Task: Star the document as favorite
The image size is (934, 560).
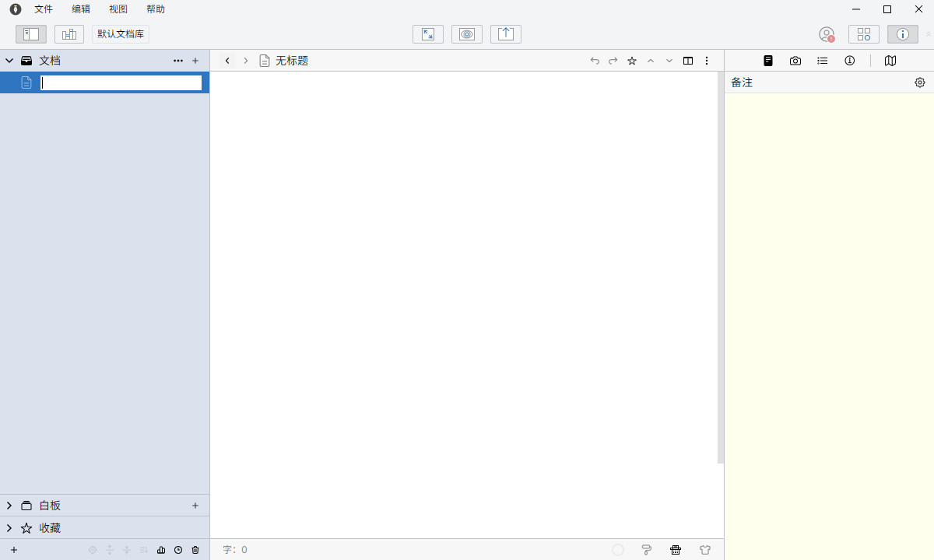Action: tap(632, 61)
